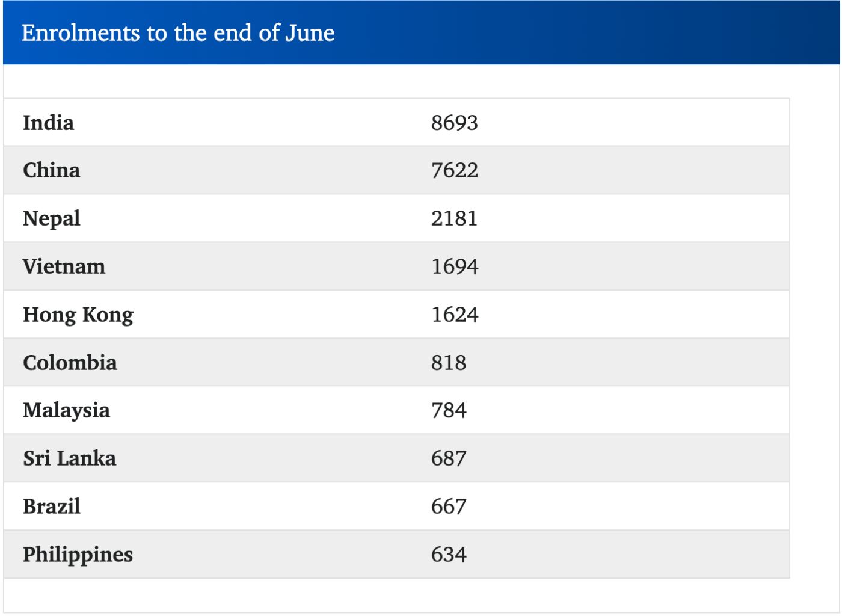Click the 818 enrolment figure

[448, 363]
